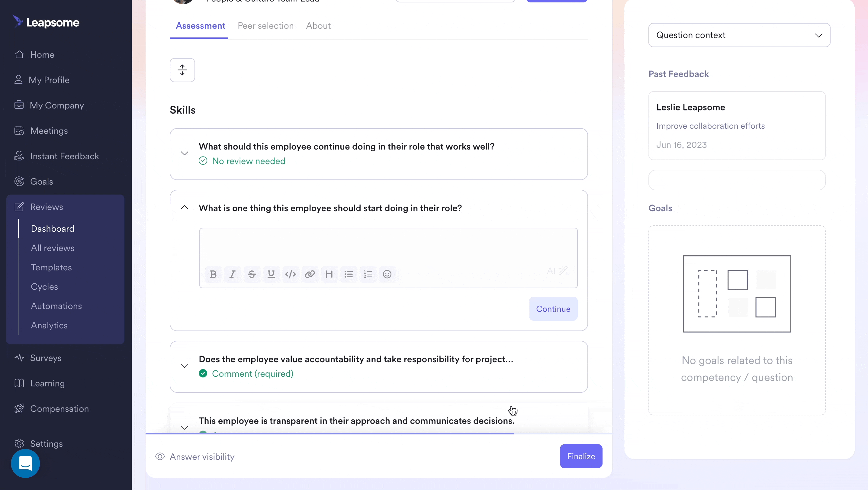Open Automations under Reviews

point(56,306)
